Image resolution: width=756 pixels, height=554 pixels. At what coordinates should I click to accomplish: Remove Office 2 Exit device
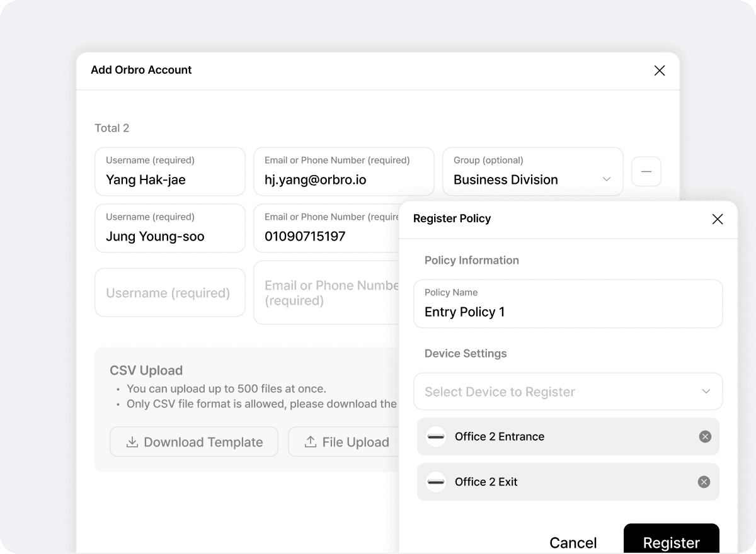(x=704, y=482)
